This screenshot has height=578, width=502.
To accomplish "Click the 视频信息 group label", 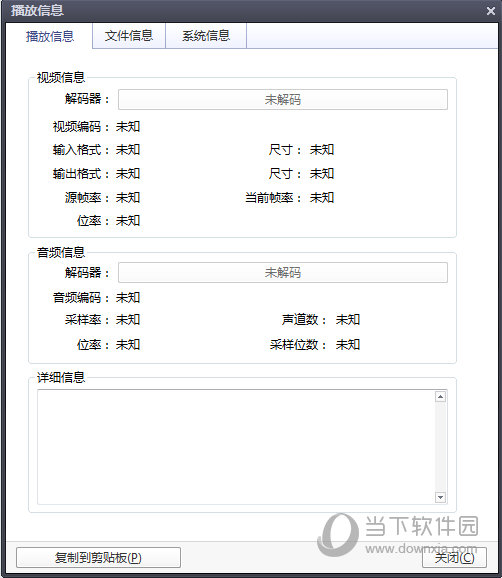I will pyautogui.click(x=61, y=77).
